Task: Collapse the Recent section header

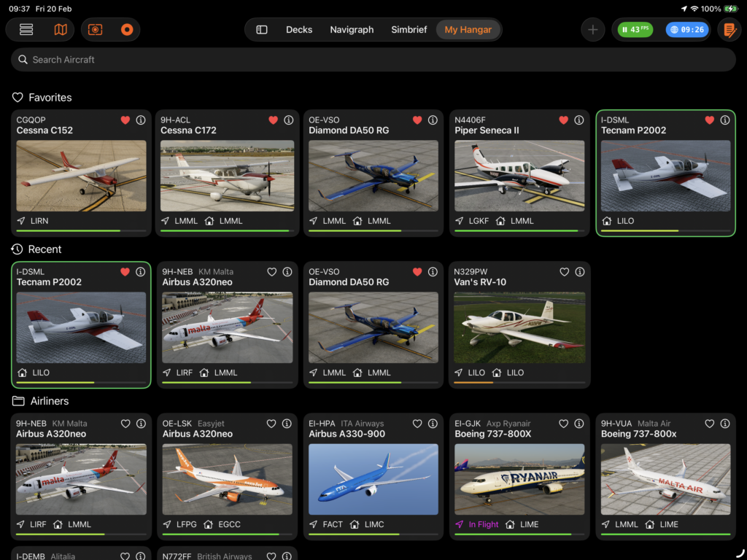Action: click(x=37, y=249)
